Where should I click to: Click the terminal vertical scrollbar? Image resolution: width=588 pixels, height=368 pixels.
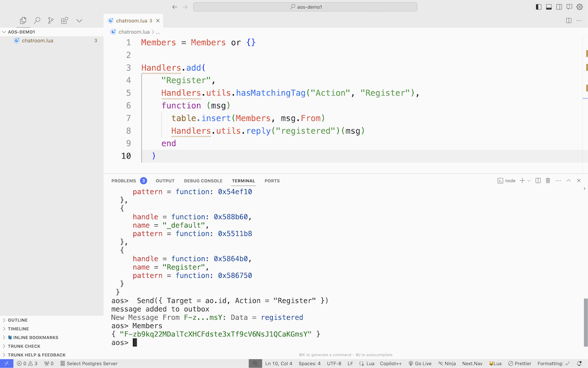pos(585,324)
